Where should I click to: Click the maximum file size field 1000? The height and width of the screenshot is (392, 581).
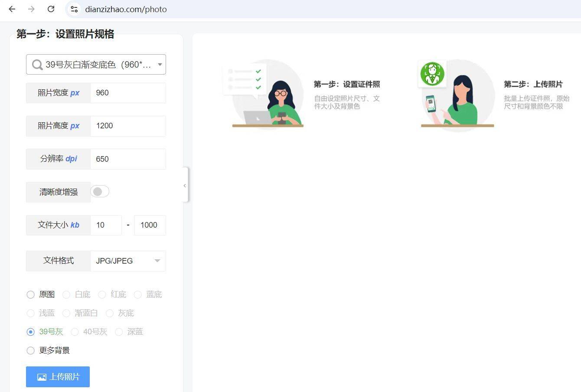(150, 225)
